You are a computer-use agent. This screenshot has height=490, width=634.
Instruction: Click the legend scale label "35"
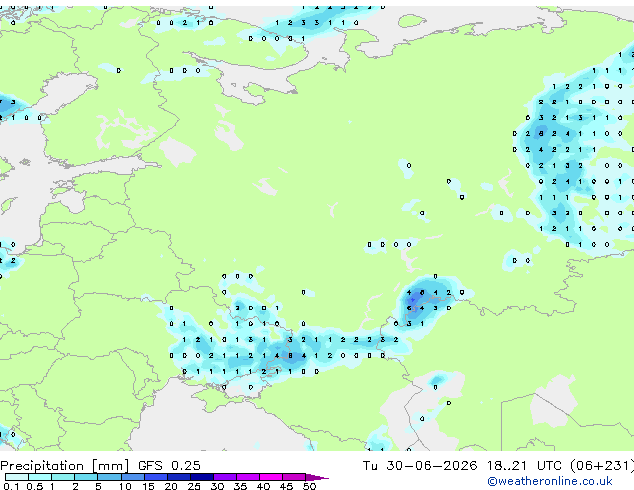tap(240, 486)
